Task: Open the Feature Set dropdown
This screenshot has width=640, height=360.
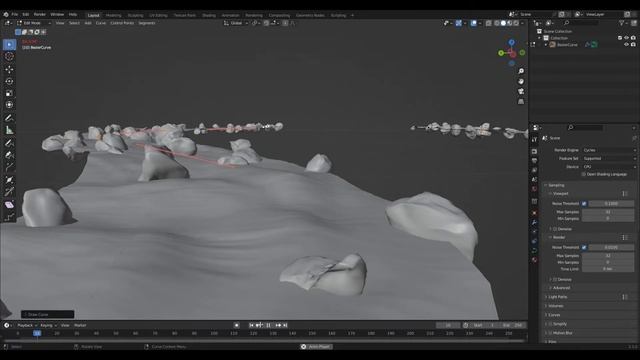Action: [x=609, y=158]
